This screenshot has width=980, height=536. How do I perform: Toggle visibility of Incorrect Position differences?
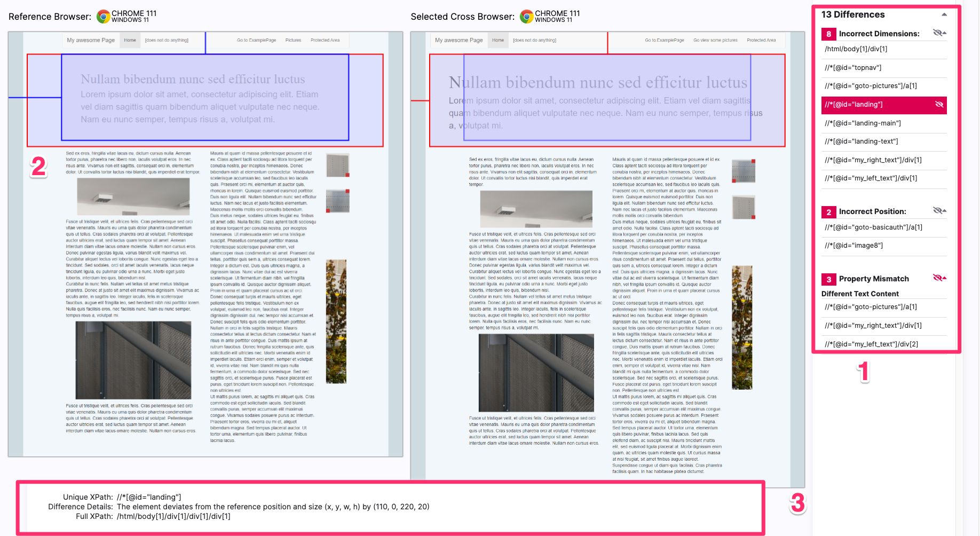point(937,210)
